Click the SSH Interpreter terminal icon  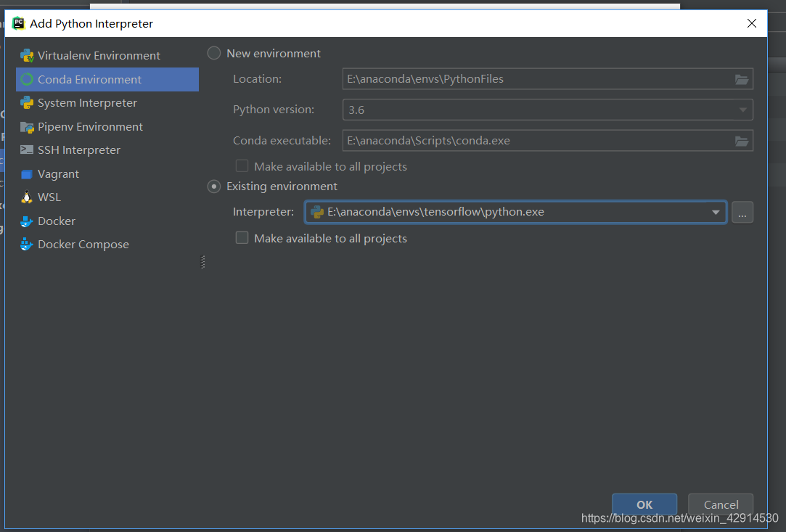pos(27,150)
